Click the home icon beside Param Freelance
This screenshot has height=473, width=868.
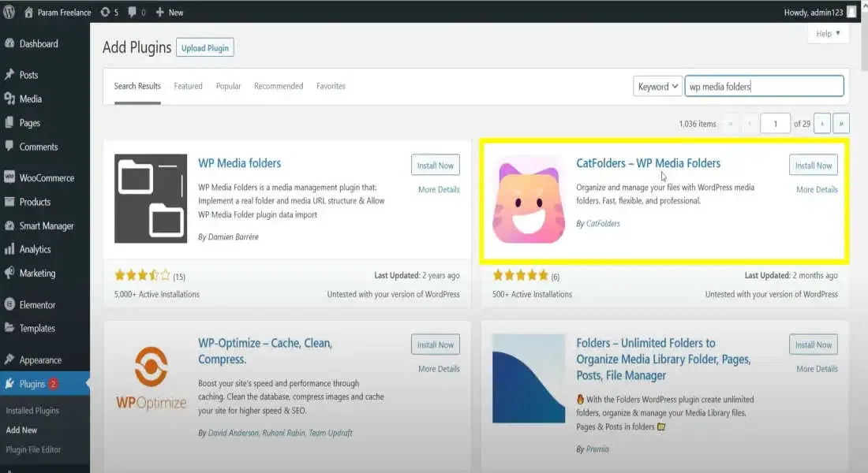(x=28, y=12)
